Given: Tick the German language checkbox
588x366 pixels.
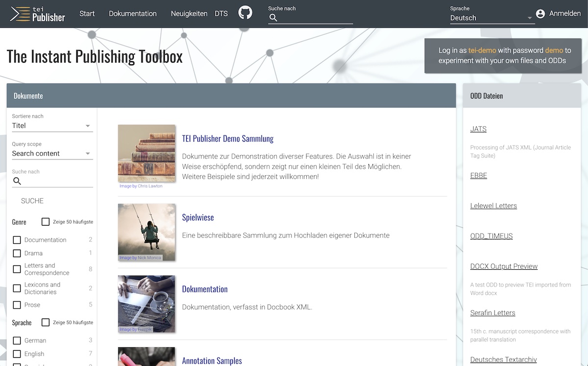Looking at the screenshot, I should 17,340.
